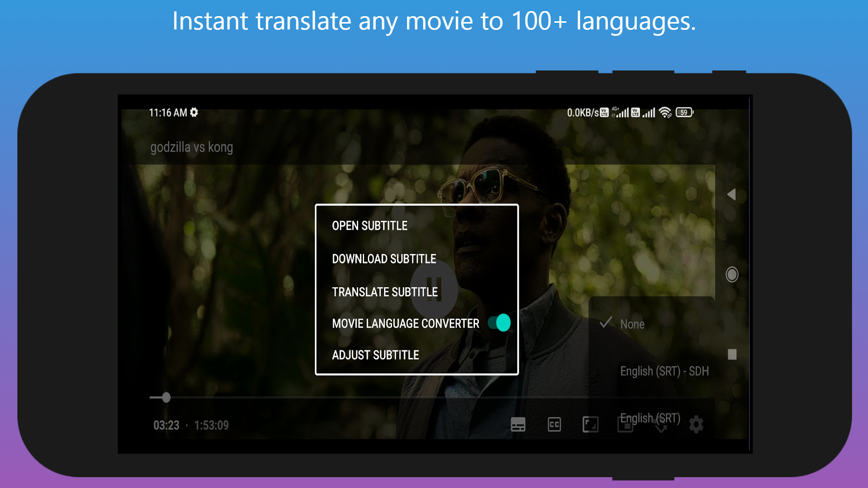868x488 pixels.
Task: Tap the CC closed captions icon
Action: click(554, 424)
